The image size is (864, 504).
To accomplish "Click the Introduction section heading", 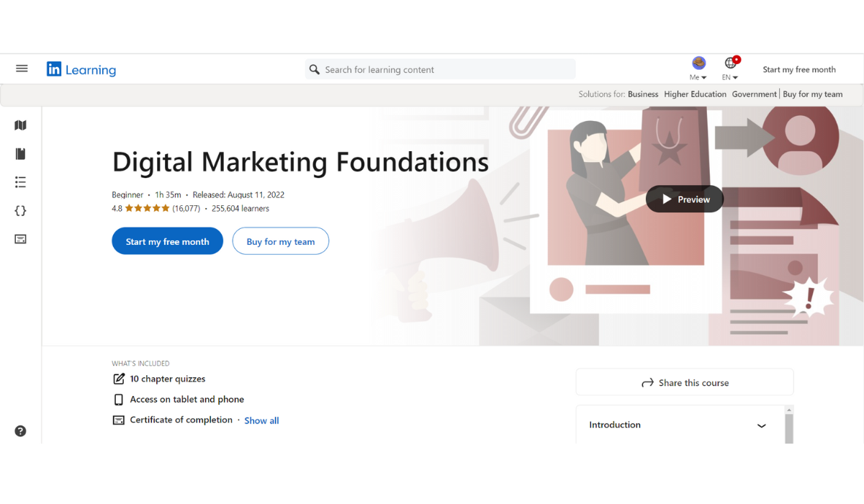I will 615,425.
